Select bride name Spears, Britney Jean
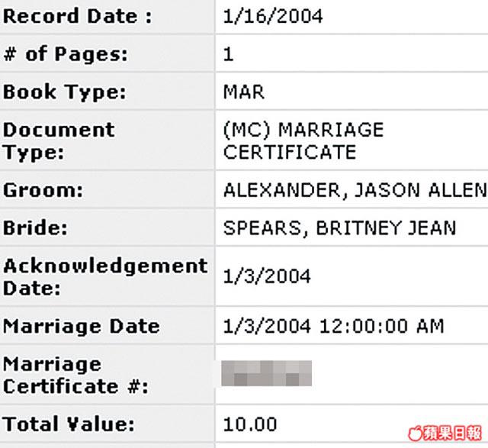The image size is (488, 448). 340,227
